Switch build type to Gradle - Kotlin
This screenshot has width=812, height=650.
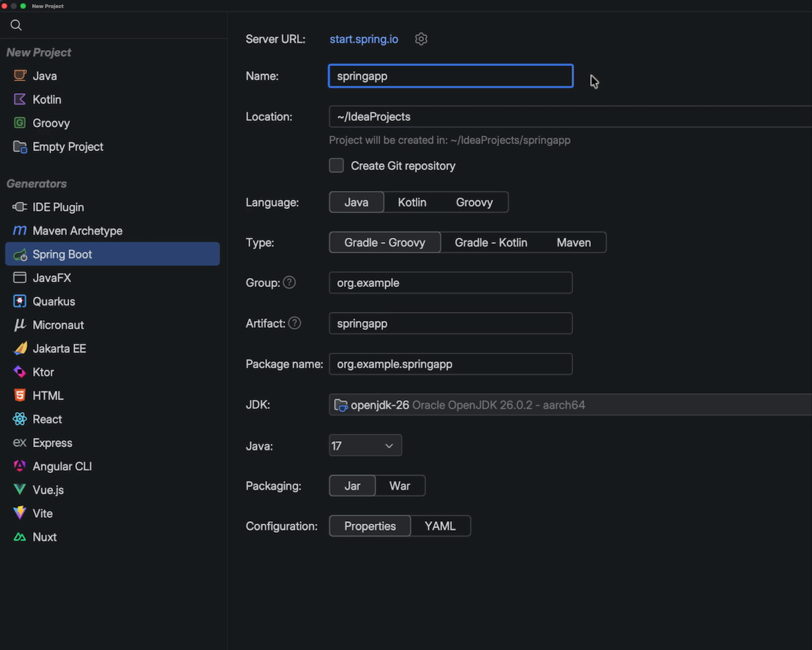point(491,243)
